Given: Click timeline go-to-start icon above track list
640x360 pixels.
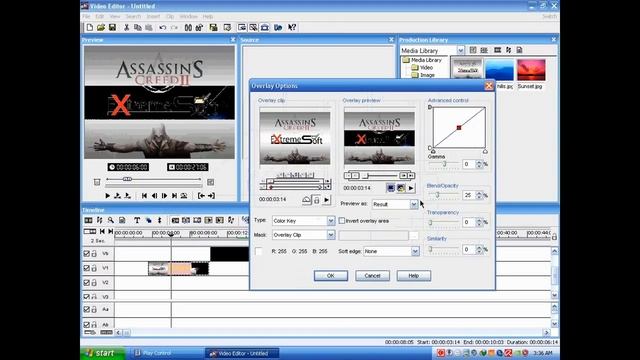Looking at the screenshot, I should (x=102, y=231).
